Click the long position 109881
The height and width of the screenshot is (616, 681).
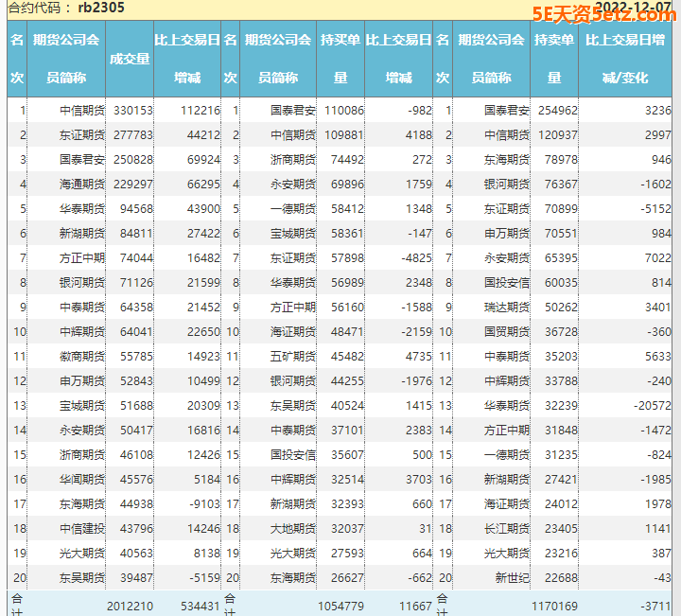pyautogui.click(x=344, y=135)
